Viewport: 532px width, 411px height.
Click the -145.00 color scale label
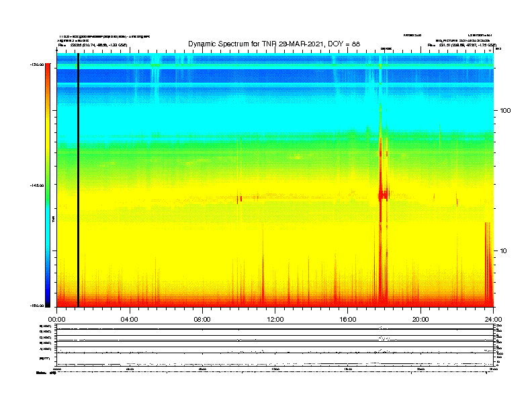tap(37, 185)
